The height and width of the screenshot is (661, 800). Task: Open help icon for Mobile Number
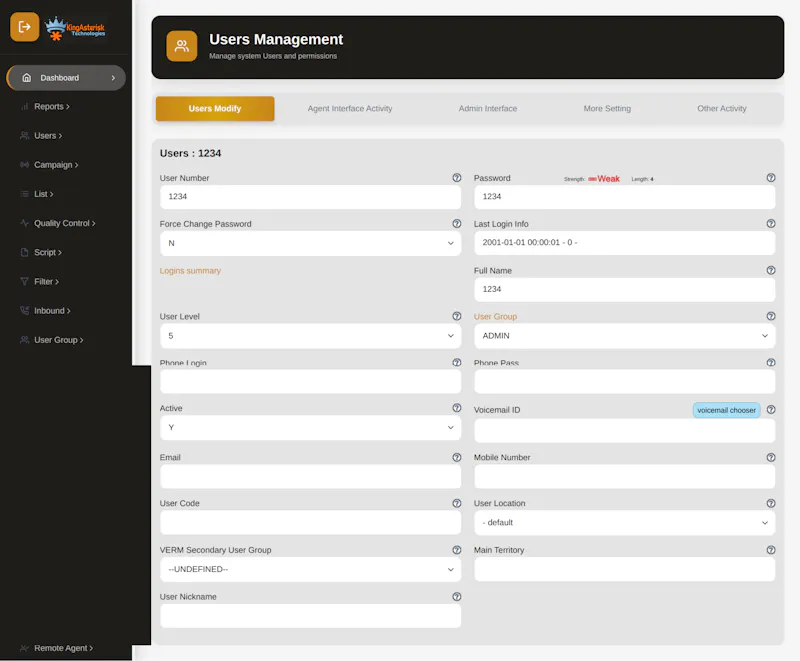coord(771,457)
